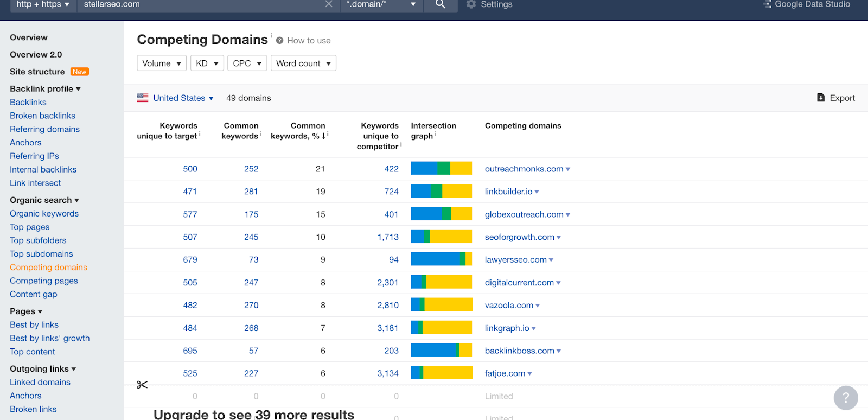Open Content gap in the sidebar
868x420 pixels.
point(33,294)
